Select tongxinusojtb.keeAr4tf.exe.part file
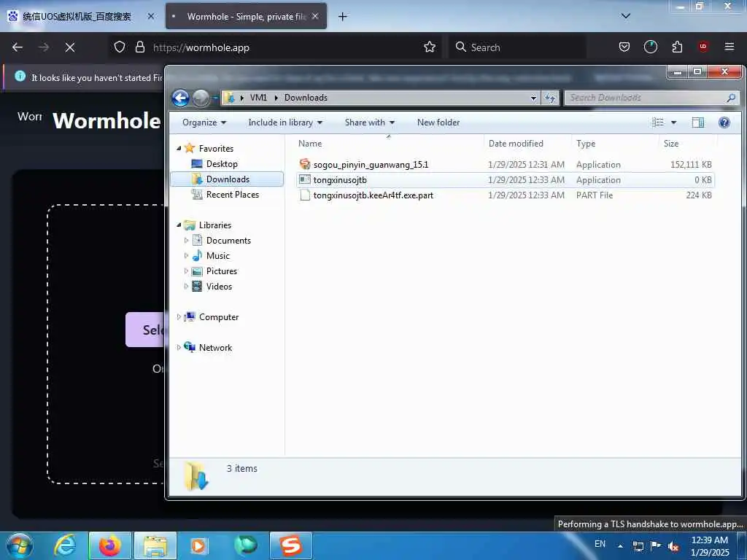This screenshot has width=747, height=560. [x=373, y=195]
